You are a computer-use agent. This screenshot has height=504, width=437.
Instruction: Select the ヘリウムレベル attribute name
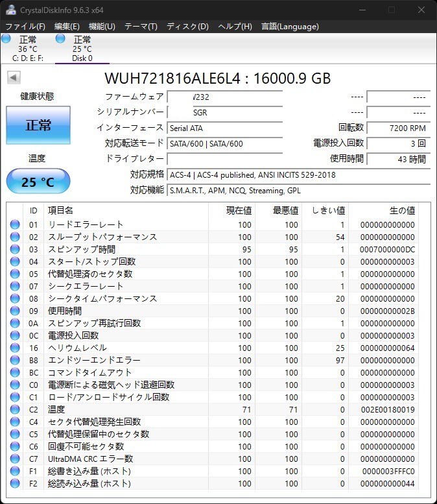[x=77, y=348]
